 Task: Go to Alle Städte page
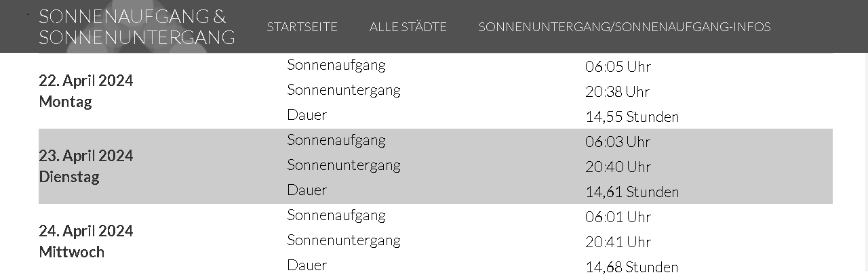(408, 27)
